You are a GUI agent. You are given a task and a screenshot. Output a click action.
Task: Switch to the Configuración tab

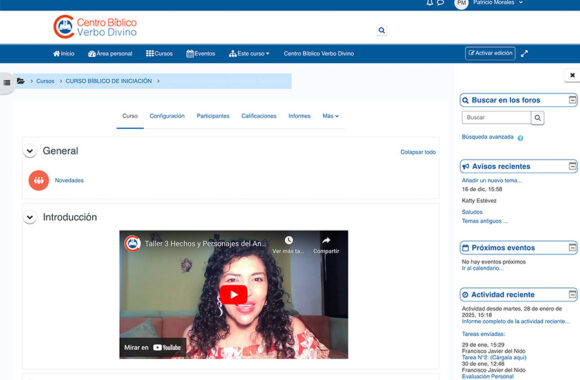click(167, 116)
